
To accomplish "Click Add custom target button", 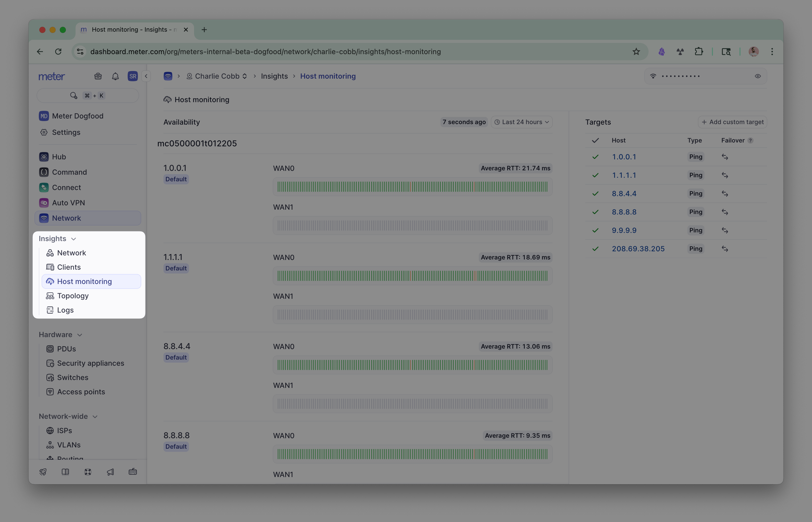I will (x=732, y=122).
